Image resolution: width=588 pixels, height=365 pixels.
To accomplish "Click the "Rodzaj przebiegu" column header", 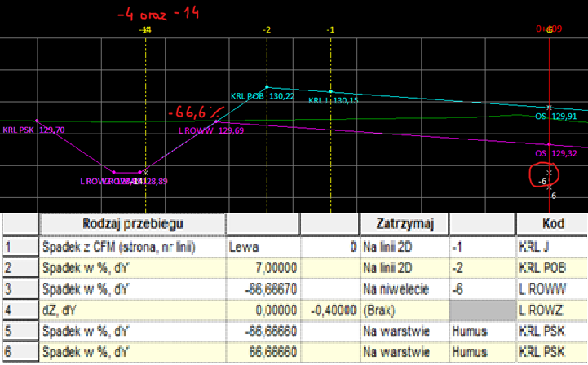I will pyautogui.click(x=132, y=223).
